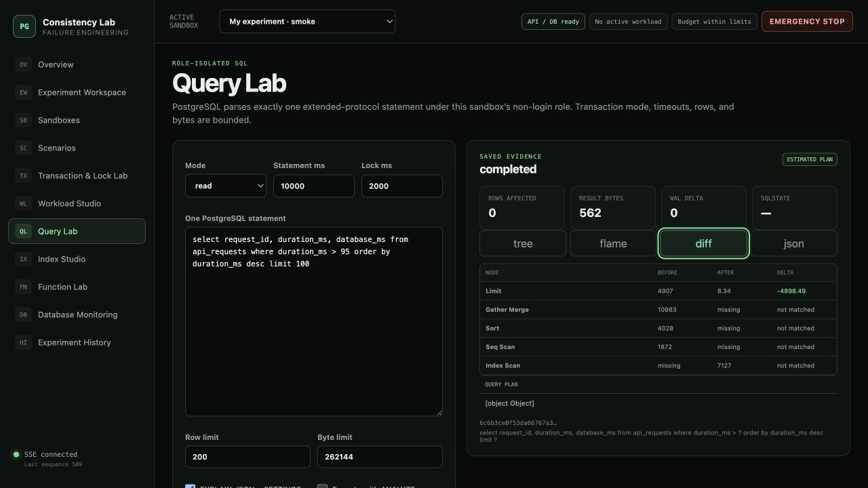Image resolution: width=868 pixels, height=488 pixels.
Task: Click the -4898.49 delta value
Action: (791, 291)
